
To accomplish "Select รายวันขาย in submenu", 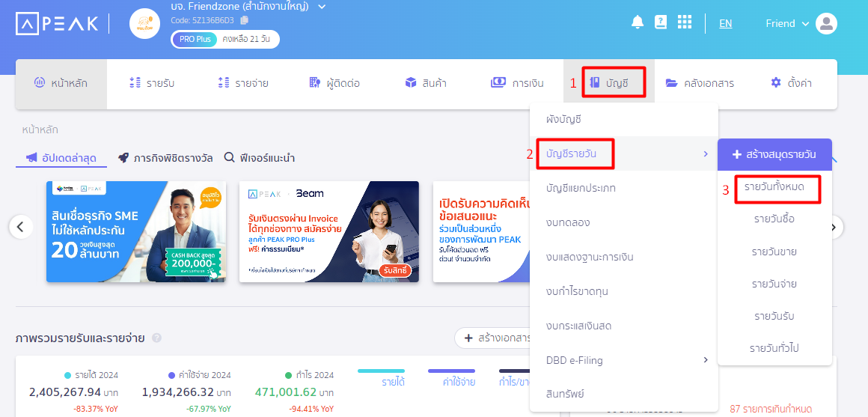I will point(774,252).
